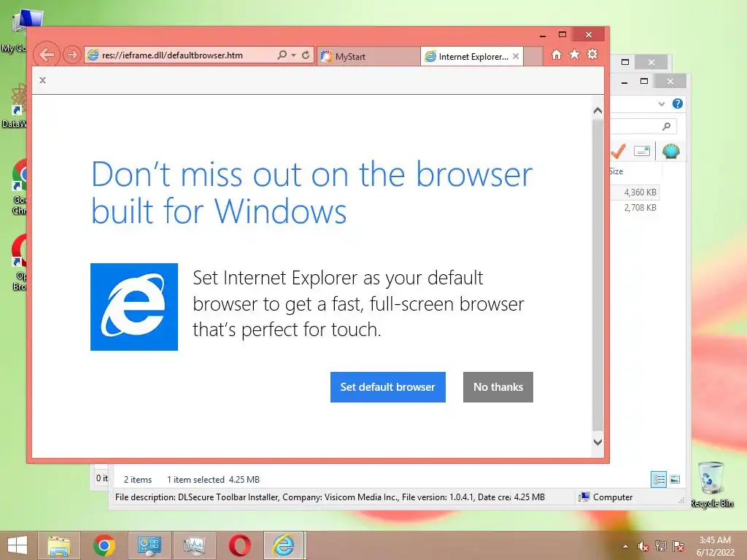Expand the ribbon chevron in Explorer window
747x560 pixels.
click(x=661, y=104)
